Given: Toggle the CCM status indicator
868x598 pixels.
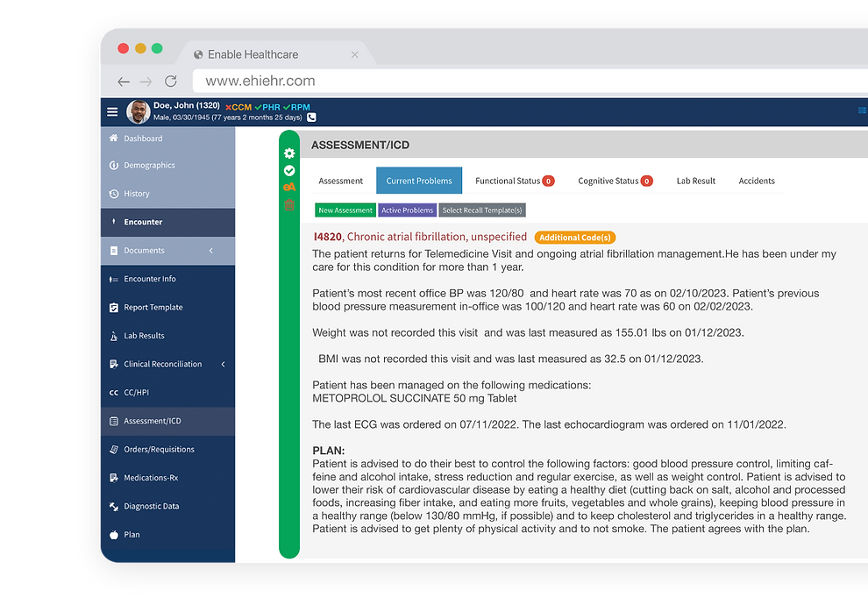Looking at the screenshot, I should tap(238, 107).
